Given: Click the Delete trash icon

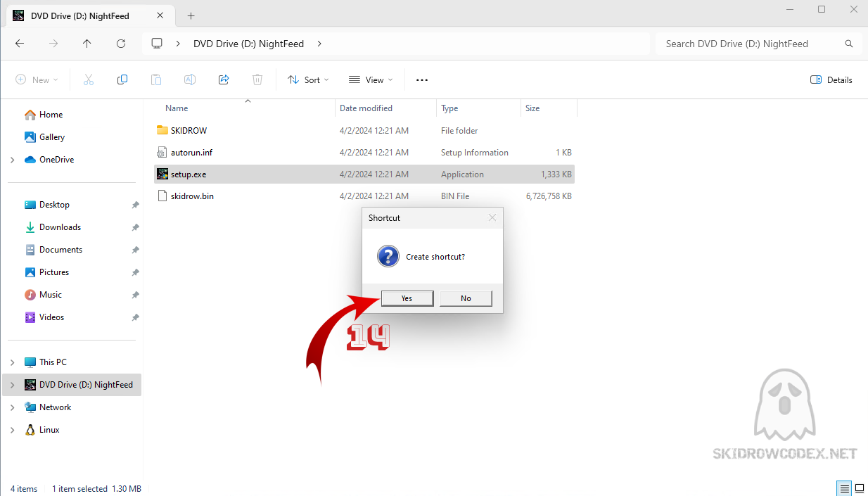Looking at the screenshot, I should tap(257, 80).
